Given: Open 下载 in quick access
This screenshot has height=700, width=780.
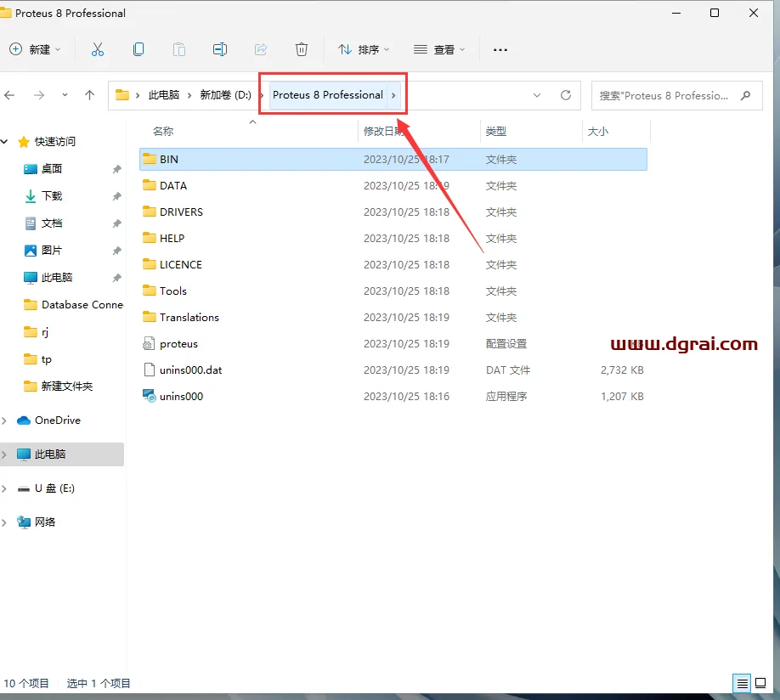Looking at the screenshot, I should [52, 196].
